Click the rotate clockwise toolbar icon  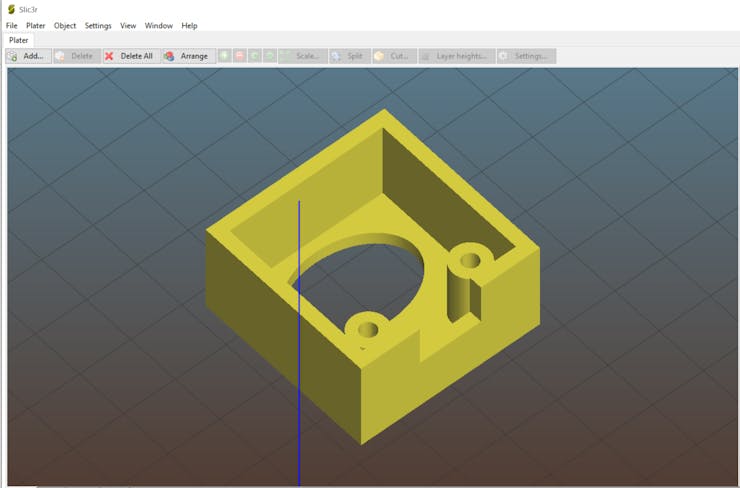(270, 56)
